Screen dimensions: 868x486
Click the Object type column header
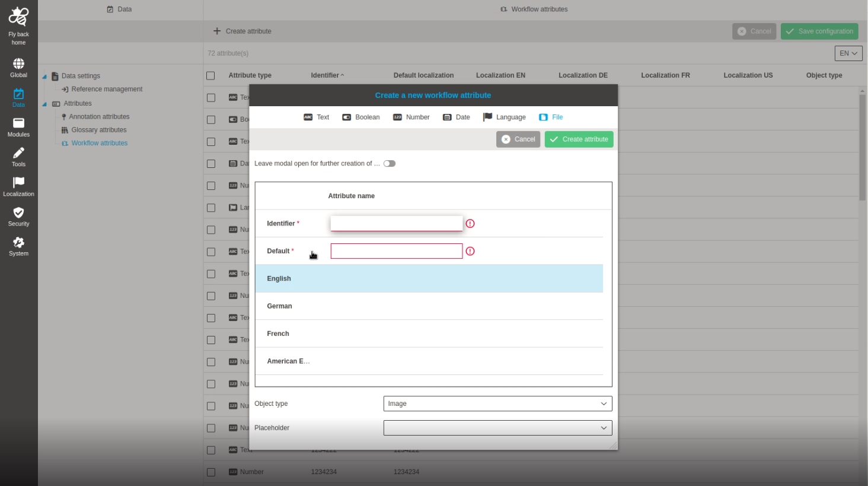[x=824, y=75]
